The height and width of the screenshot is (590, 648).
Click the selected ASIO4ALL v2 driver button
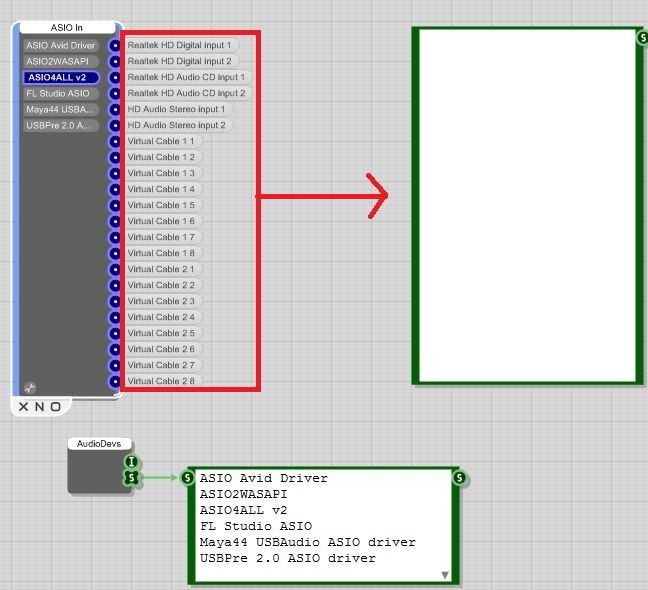pos(62,77)
